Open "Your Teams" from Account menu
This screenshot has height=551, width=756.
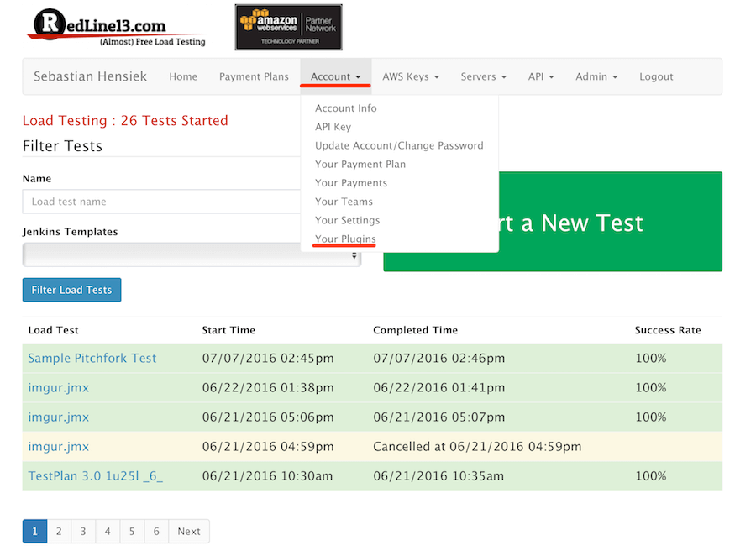(x=343, y=202)
